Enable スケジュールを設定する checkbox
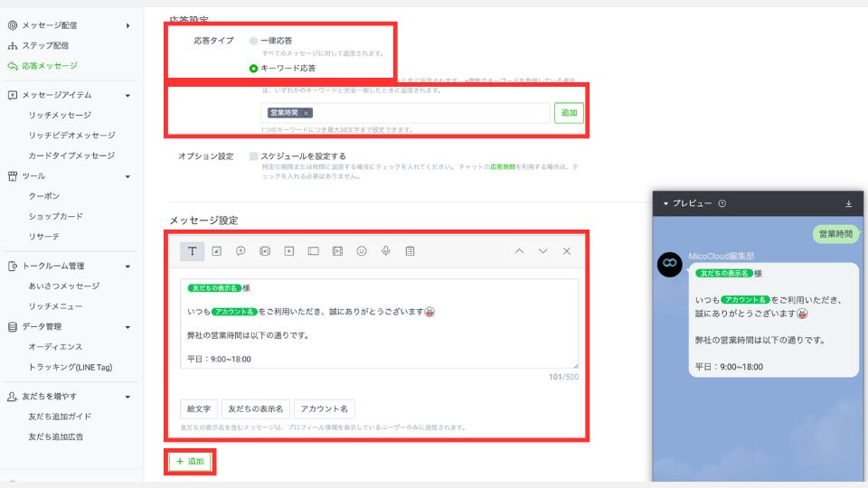The height and width of the screenshot is (488, 868). pos(253,156)
